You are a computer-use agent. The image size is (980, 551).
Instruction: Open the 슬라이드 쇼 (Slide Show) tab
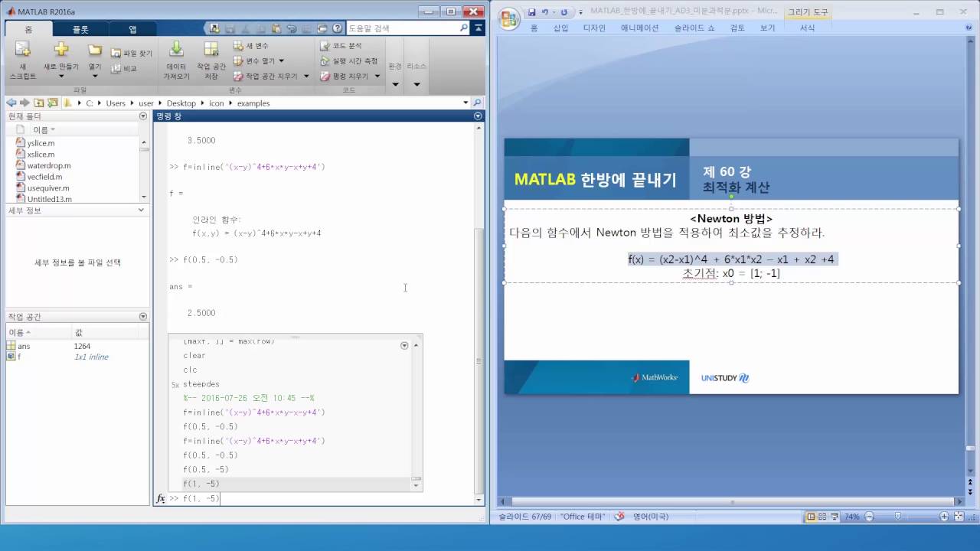[694, 28]
